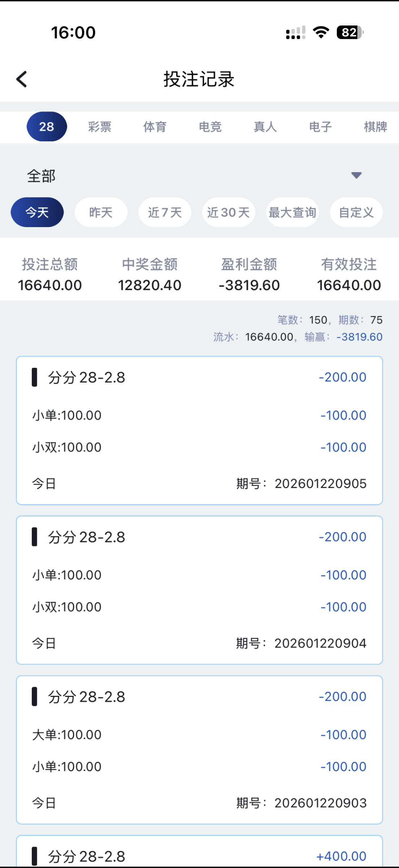Image resolution: width=399 pixels, height=868 pixels.
Task: Filter records by 近30天
Action: point(228,212)
